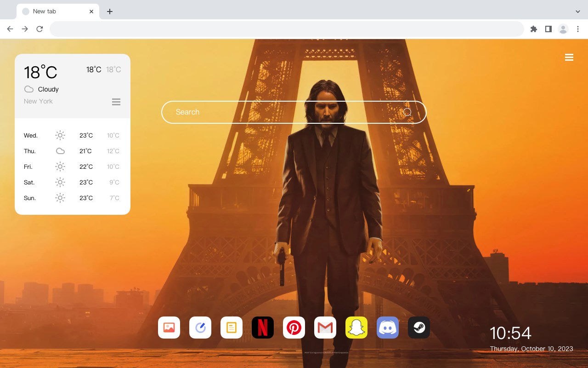Click the Cloudy condition text
Image resolution: width=588 pixels, height=368 pixels.
point(48,89)
